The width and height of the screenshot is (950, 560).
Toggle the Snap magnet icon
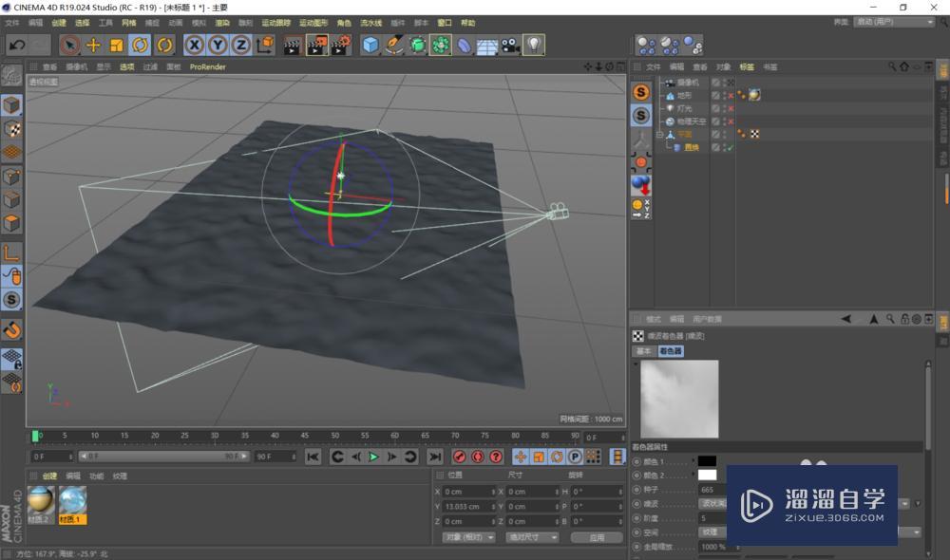pos(11,330)
